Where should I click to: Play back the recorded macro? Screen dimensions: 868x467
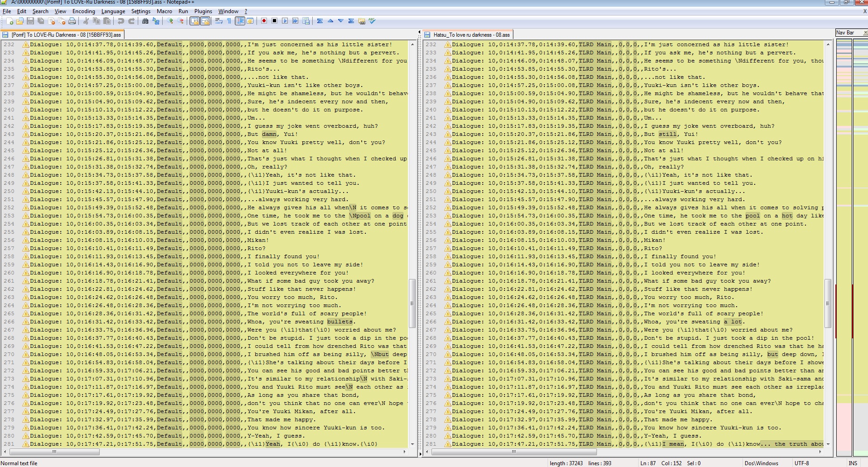285,21
